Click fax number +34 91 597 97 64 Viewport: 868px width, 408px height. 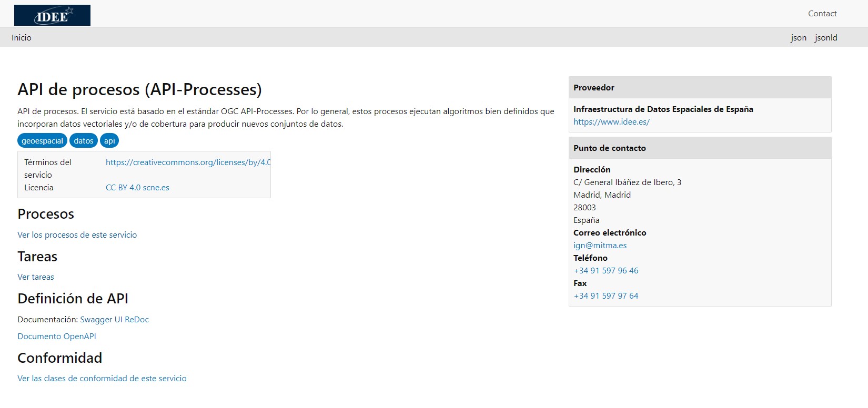pos(606,296)
